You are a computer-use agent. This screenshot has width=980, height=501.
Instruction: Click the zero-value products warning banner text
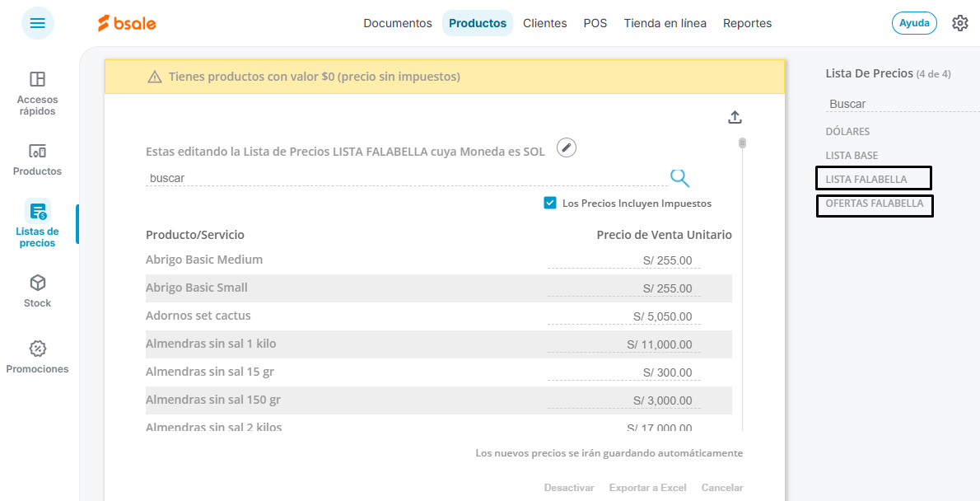[315, 77]
